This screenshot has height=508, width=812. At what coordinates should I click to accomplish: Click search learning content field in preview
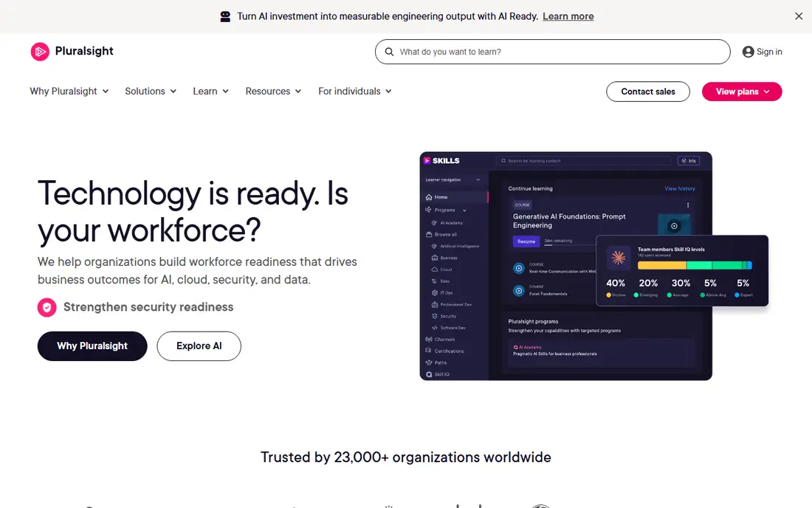pyautogui.click(x=584, y=160)
